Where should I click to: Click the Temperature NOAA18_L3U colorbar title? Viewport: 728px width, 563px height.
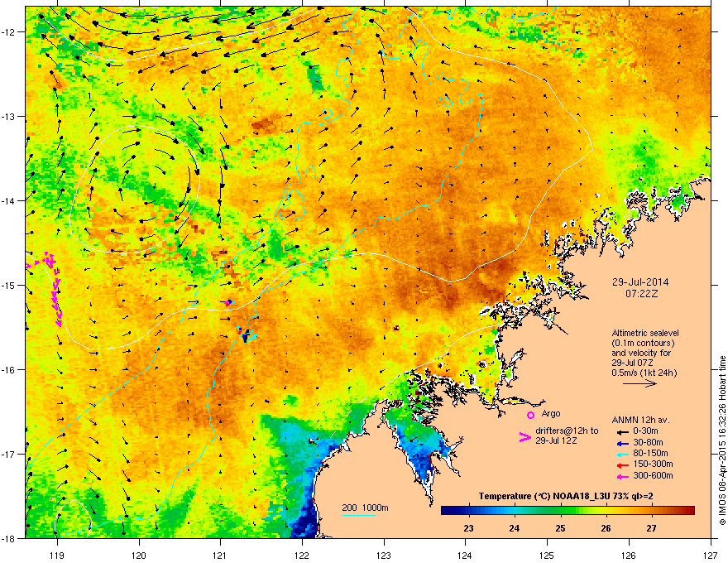(566, 497)
